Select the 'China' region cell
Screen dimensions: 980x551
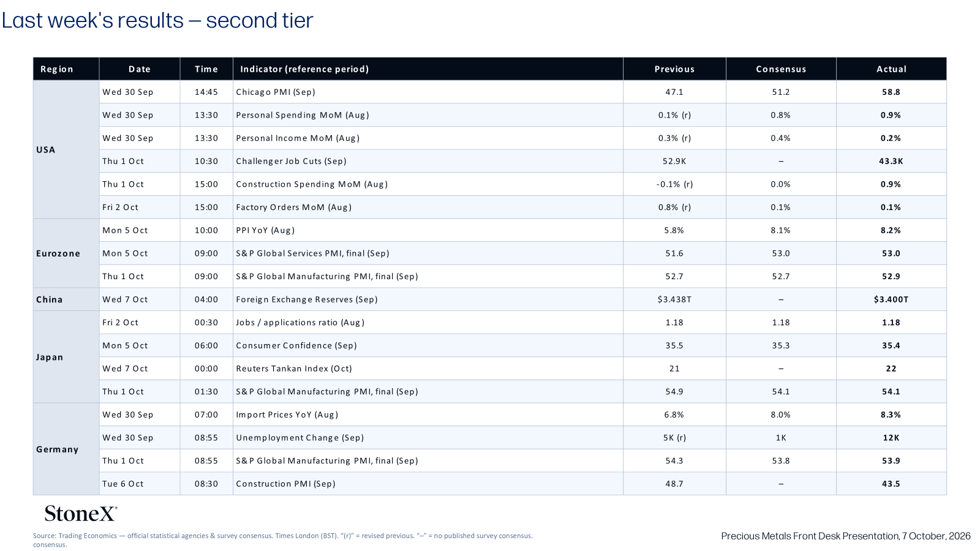pos(66,299)
